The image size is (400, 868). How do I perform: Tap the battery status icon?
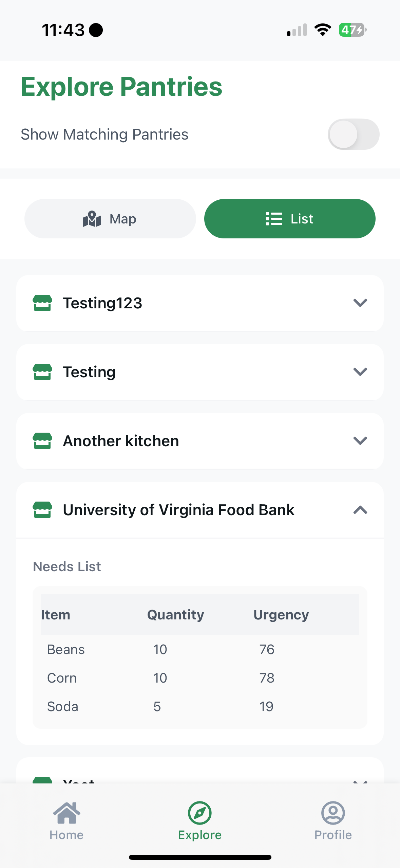352,30
